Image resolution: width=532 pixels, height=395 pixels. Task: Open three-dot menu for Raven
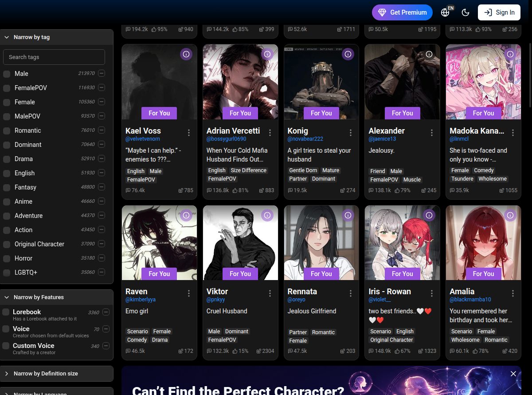pyautogui.click(x=189, y=293)
